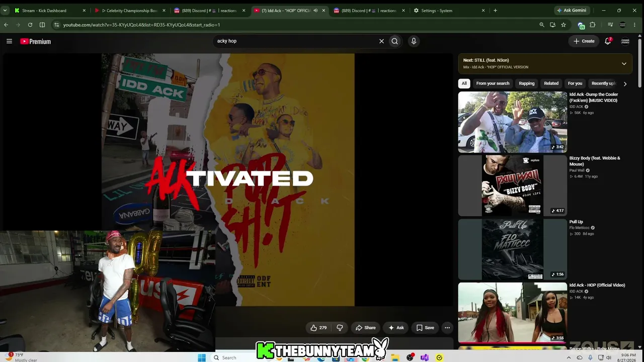Reload the YouTube page
Viewport: 644px width, 362px height.
point(30,25)
